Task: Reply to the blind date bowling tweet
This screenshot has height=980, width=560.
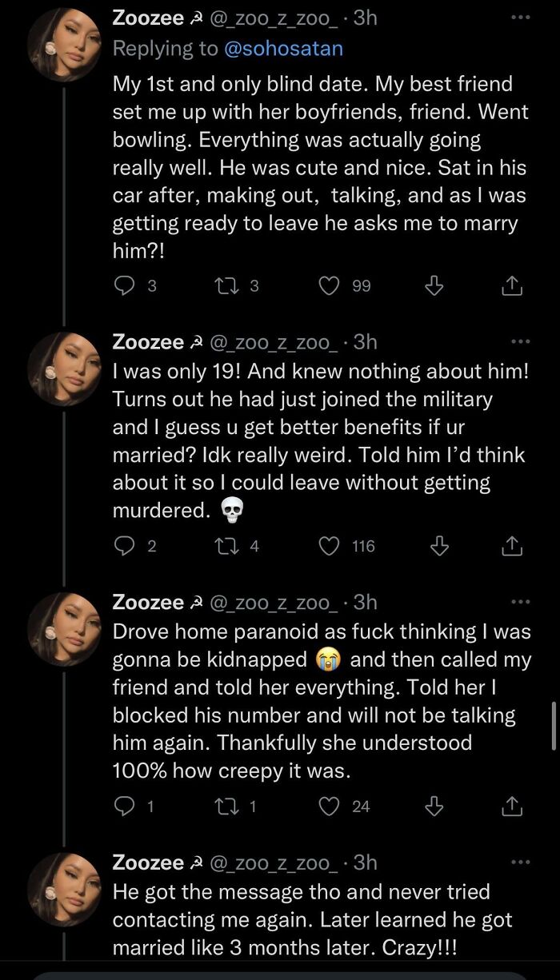Action: tap(124, 285)
